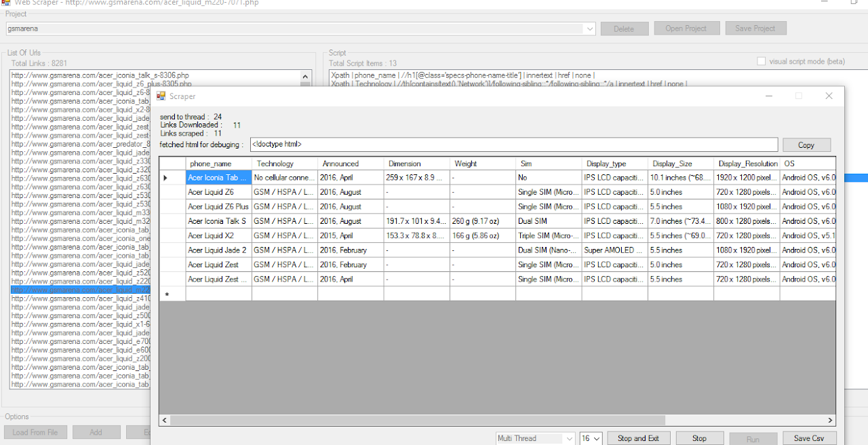This screenshot has height=445, width=868.
Task: Click the left arrow of grid horizontal scrollbar
Action: (164, 420)
